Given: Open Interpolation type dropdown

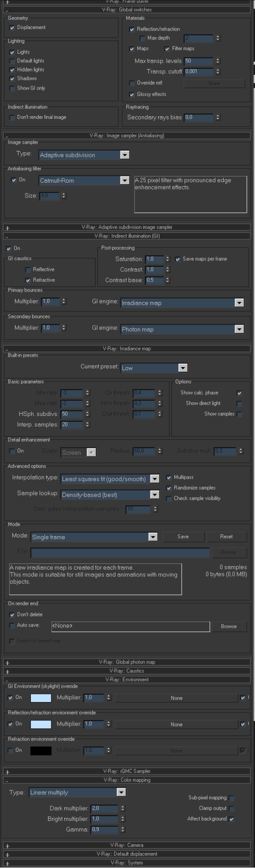Looking at the screenshot, I should [110, 479].
